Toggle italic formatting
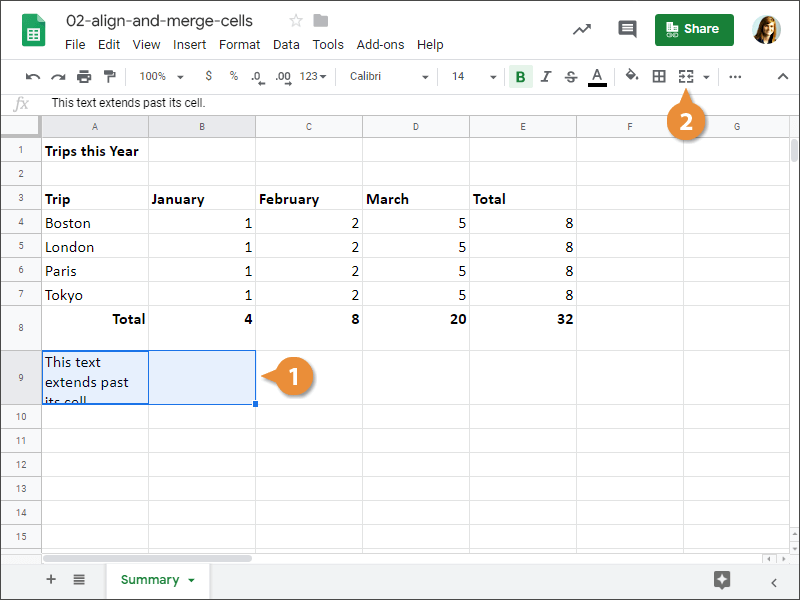Screen dimensions: 800x600 click(x=545, y=76)
